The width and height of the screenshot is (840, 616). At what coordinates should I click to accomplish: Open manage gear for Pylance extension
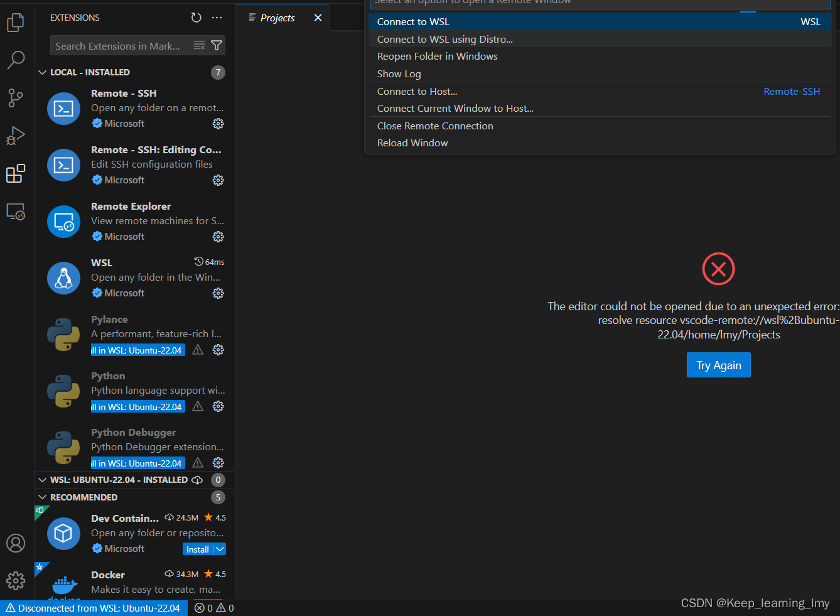[x=218, y=350]
